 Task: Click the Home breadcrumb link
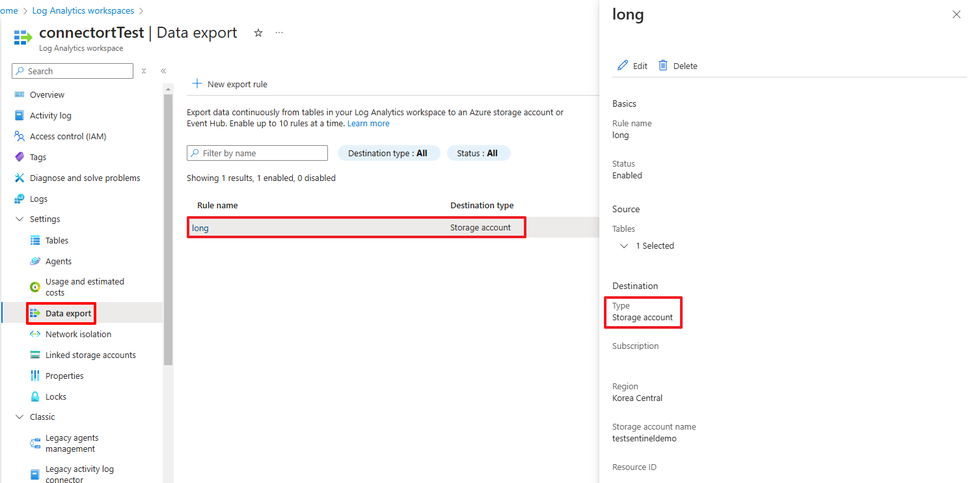point(8,10)
